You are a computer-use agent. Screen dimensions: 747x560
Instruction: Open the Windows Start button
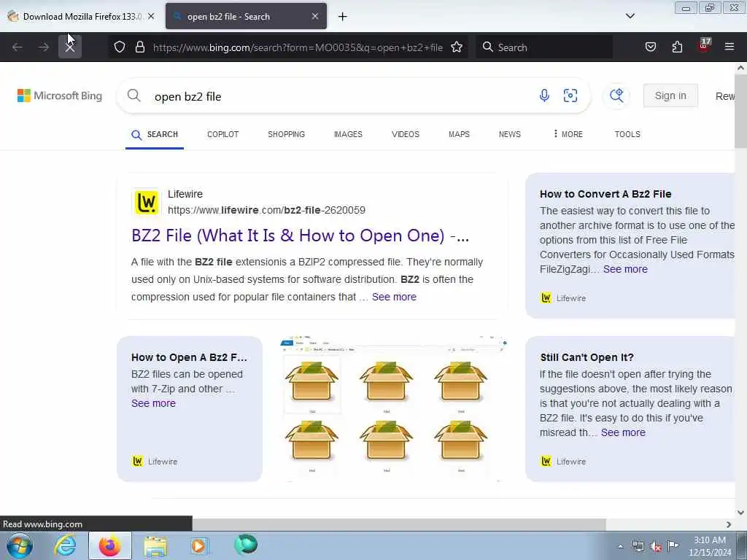coord(20,545)
